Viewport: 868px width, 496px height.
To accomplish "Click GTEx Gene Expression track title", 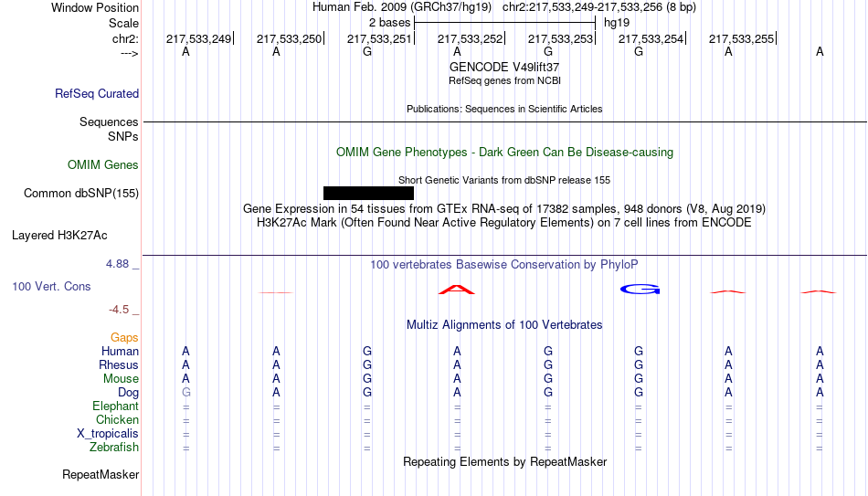I will [x=504, y=208].
